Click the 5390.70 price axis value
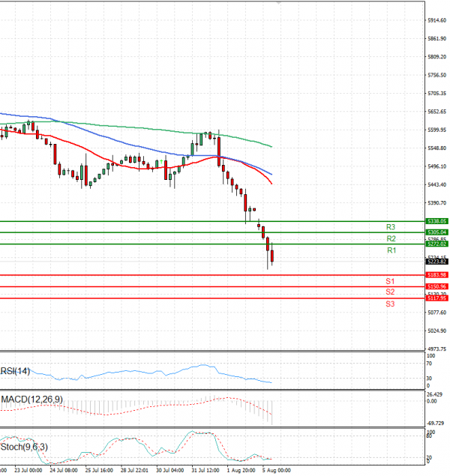This screenshot has width=450, height=476. pos(436,203)
